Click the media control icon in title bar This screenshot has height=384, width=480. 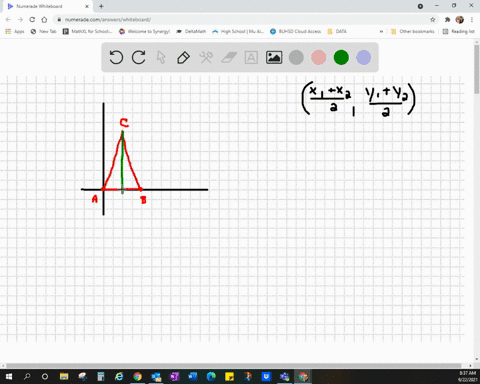420,6
